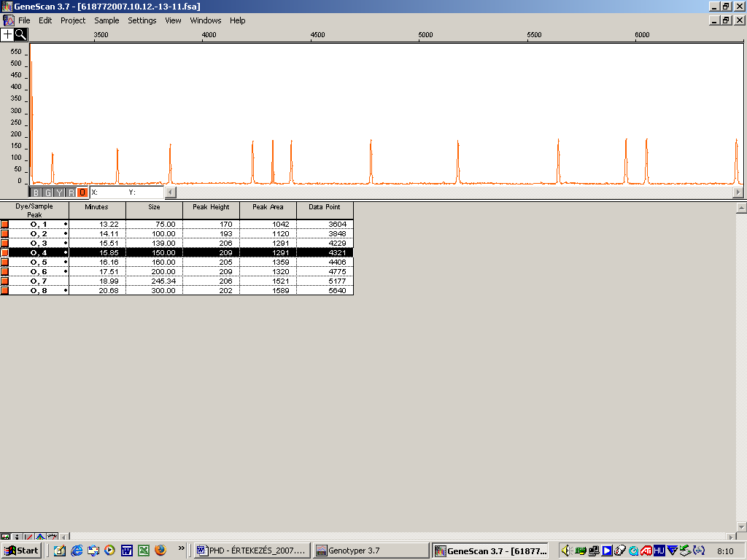Open the Windows Start menu
747x560 pixels.
pos(21,551)
